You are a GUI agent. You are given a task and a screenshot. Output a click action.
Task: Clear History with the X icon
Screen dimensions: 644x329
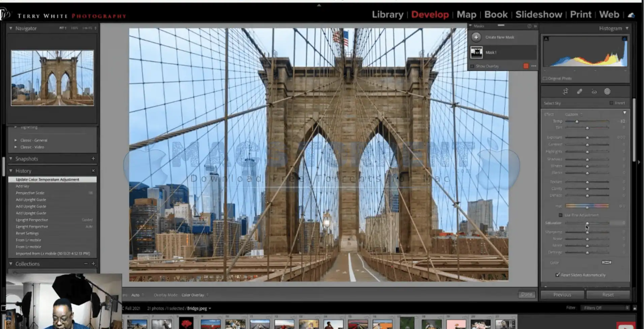pos(93,171)
